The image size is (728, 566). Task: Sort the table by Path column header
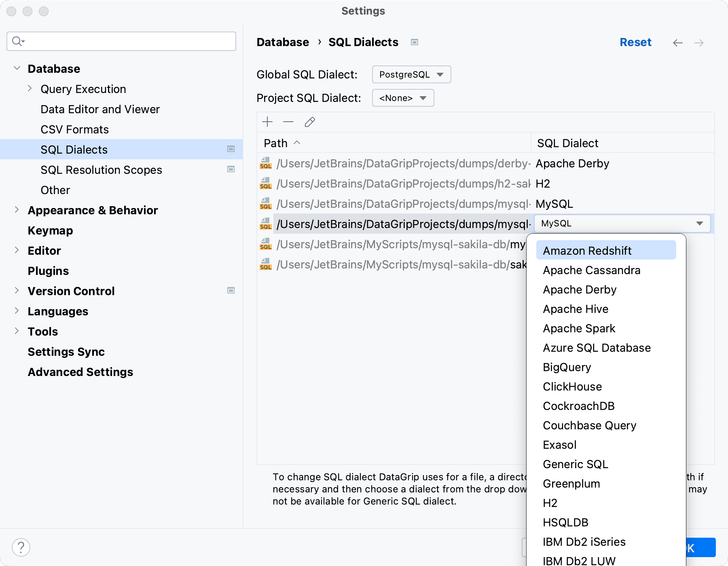pyautogui.click(x=276, y=144)
